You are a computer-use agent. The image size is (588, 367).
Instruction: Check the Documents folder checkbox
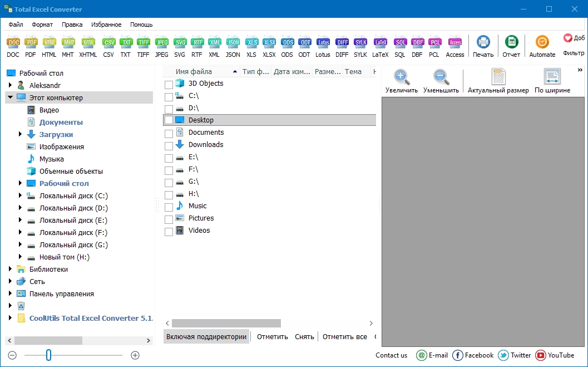(x=169, y=134)
